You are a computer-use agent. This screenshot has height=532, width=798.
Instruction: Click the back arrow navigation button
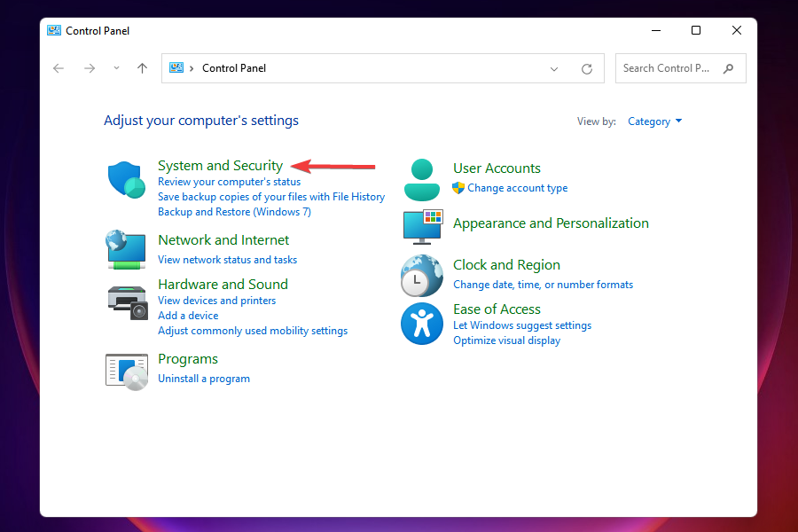pos(59,68)
